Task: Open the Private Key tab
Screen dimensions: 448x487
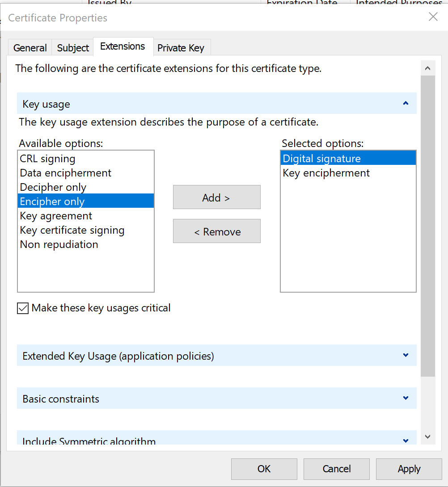Action: 181,47
